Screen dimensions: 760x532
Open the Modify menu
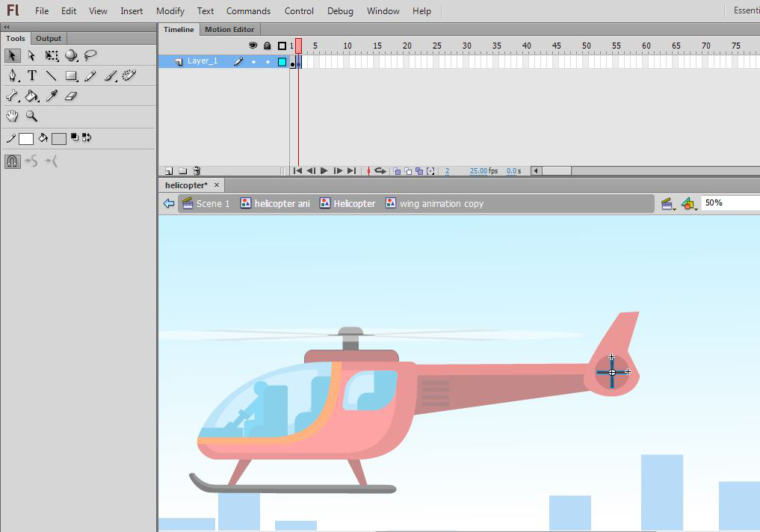[x=170, y=11]
